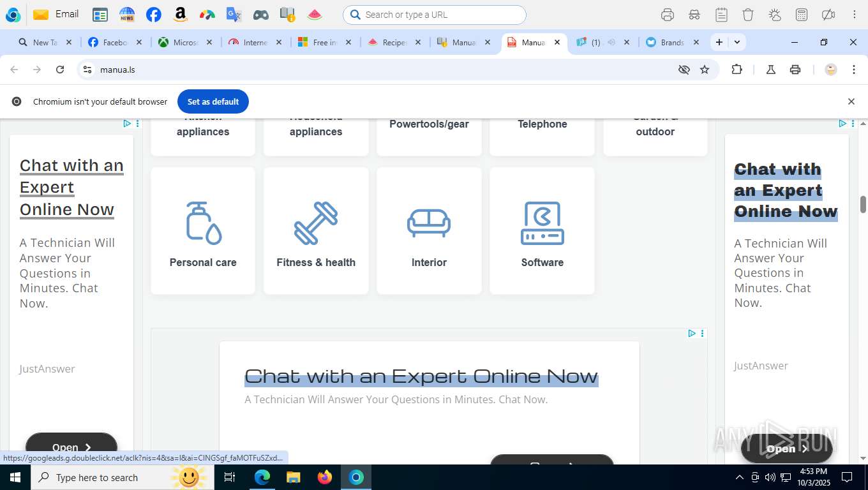Image resolution: width=868 pixels, height=490 pixels.
Task: Open the Fitness & health category
Action: tap(316, 231)
